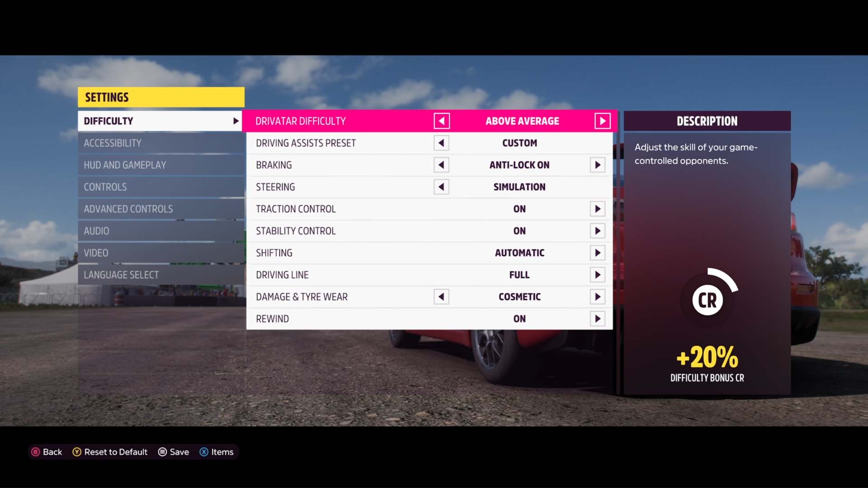868x488 pixels.
Task: Expand the Driving Line options
Action: (597, 275)
